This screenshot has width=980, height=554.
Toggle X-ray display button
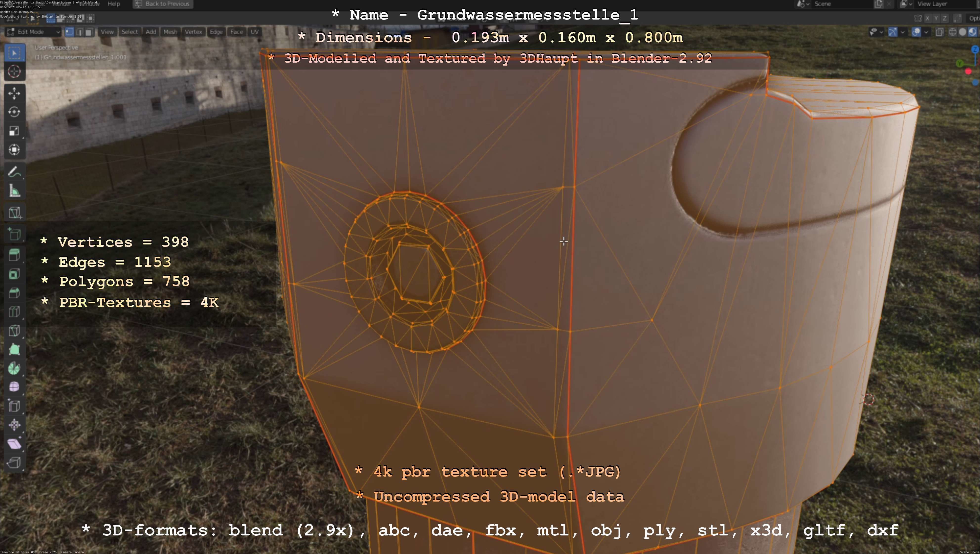[939, 32]
